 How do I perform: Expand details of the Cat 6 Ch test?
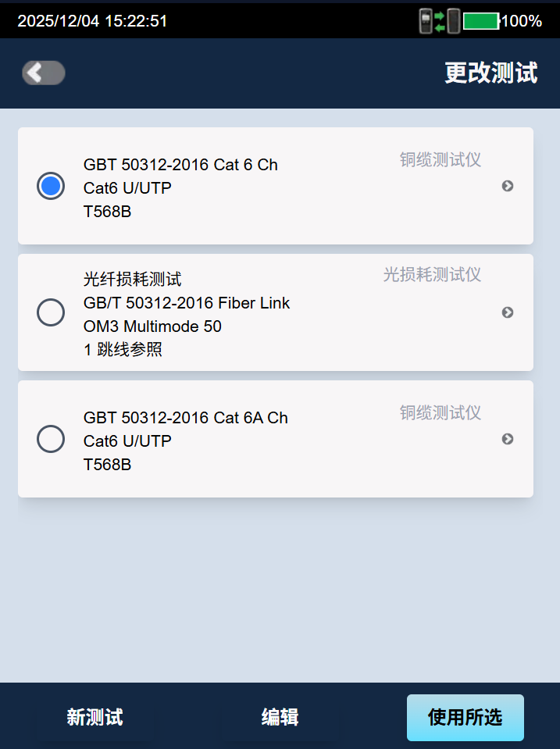tap(508, 186)
